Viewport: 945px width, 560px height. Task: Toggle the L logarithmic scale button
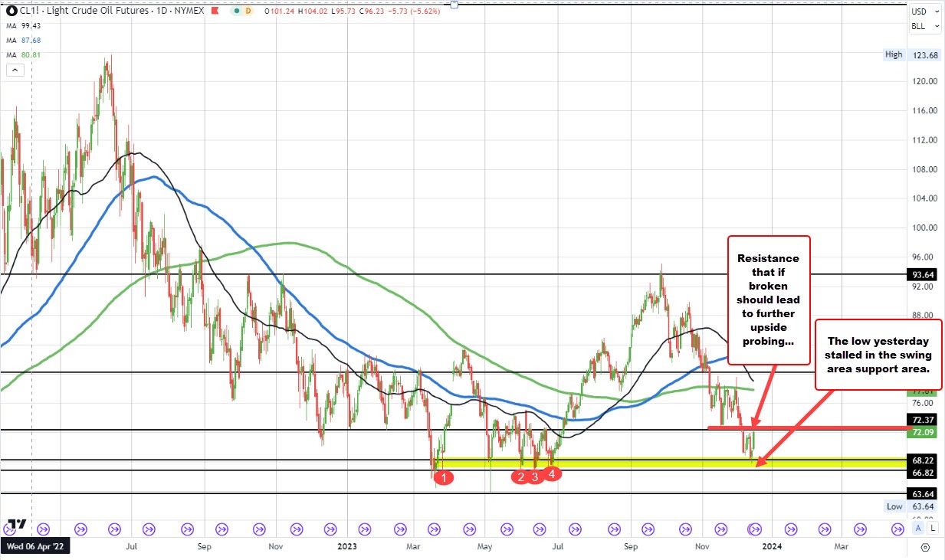click(x=931, y=528)
